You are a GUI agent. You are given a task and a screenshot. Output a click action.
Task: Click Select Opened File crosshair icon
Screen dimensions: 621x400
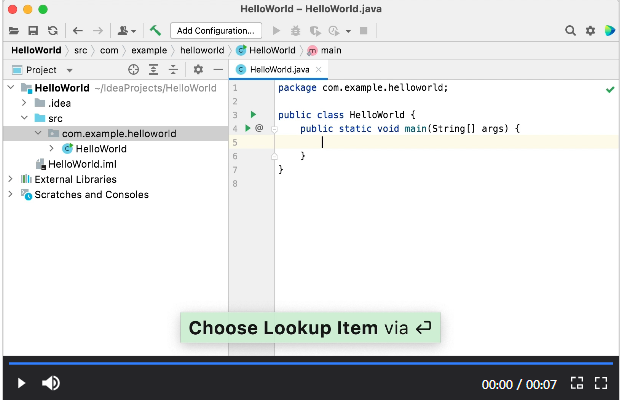[x=133, y=70]
